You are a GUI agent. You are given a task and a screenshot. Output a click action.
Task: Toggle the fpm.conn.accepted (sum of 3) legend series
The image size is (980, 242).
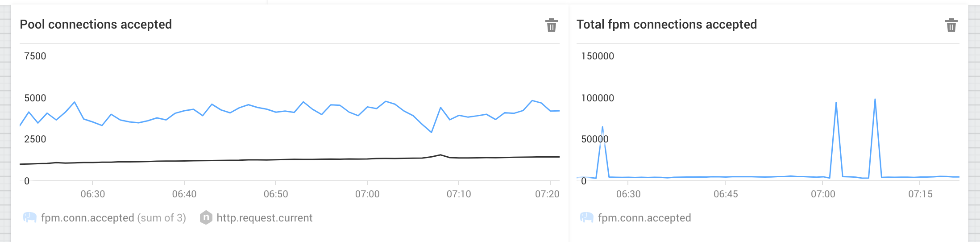click(113, 218)
